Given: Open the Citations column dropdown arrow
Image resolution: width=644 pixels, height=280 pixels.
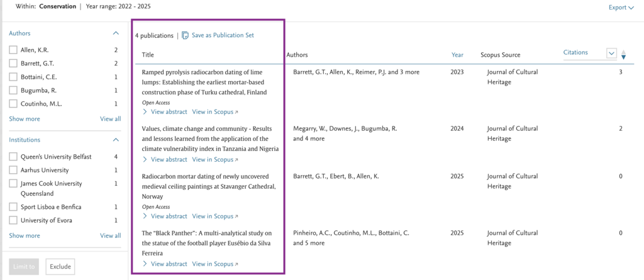Looking at the screenshot, I should click(x=611, y=53).
